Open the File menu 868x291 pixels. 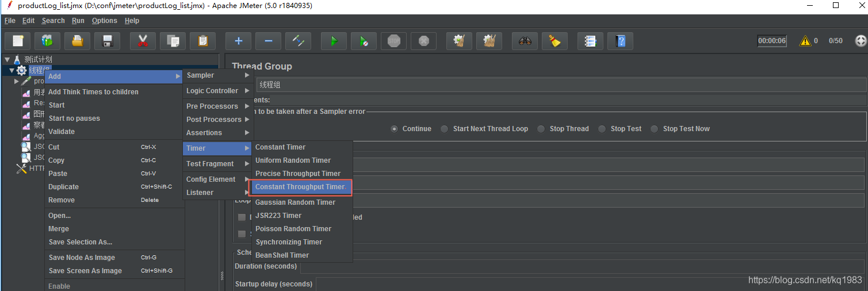[10, 21]
